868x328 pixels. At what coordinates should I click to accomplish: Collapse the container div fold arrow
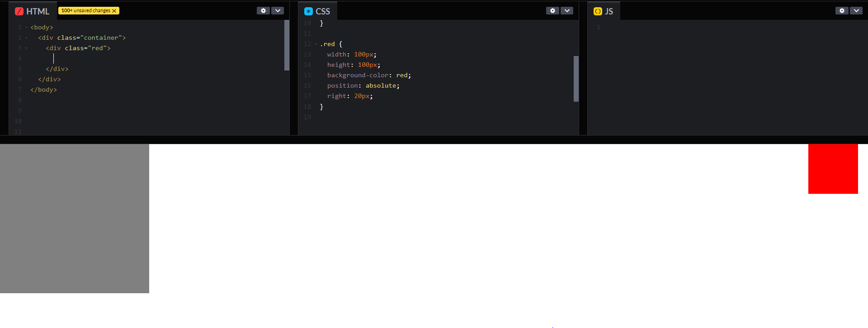click(x=26, y=38)
